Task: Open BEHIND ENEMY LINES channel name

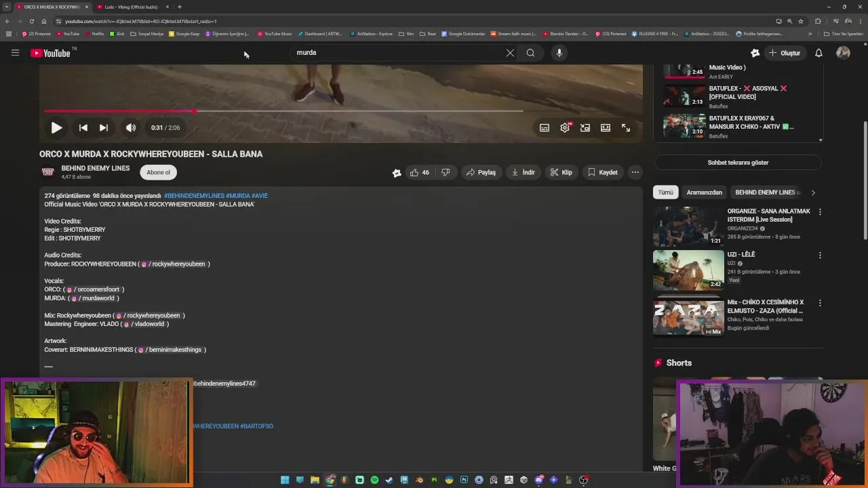Action: pos(96,168)
